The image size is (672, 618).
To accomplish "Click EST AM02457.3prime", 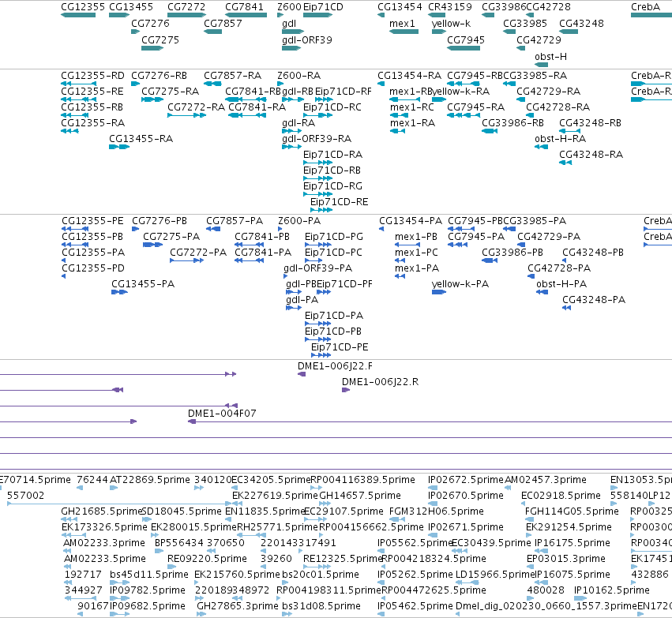I will pos(545,480).
